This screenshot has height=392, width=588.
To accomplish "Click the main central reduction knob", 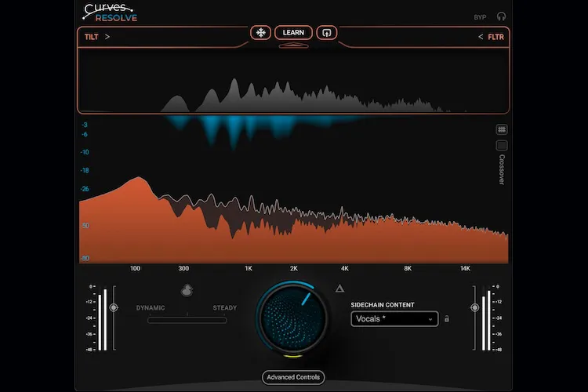I will [x=292, y=318].
